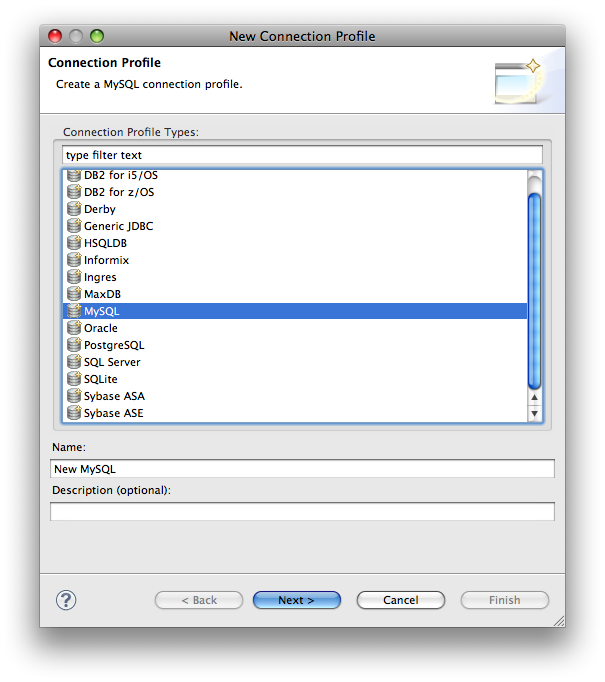The width and height of the screenshot is (605, 682).
Task: Click the MySQL database icon
Action: pos(74,311)
